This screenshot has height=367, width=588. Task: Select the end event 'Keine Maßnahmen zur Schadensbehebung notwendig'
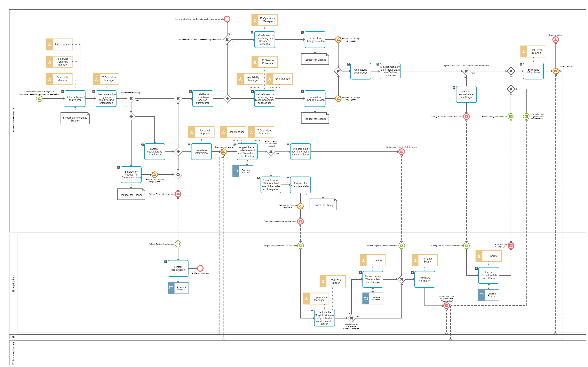[227, 19]
